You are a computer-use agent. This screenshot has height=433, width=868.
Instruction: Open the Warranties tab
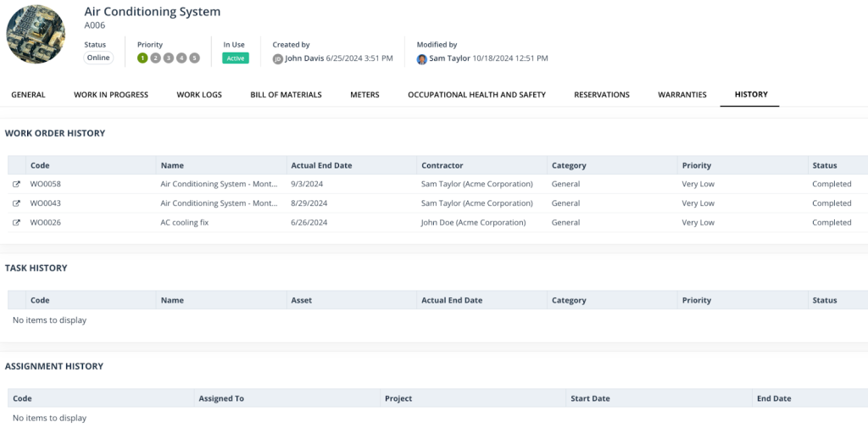pos(682,95)
